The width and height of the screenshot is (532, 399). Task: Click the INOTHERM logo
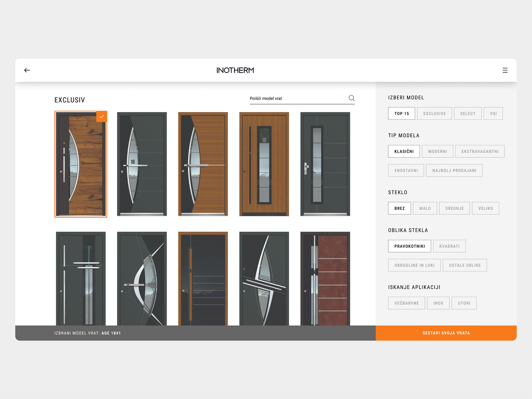tap(235, 70)
